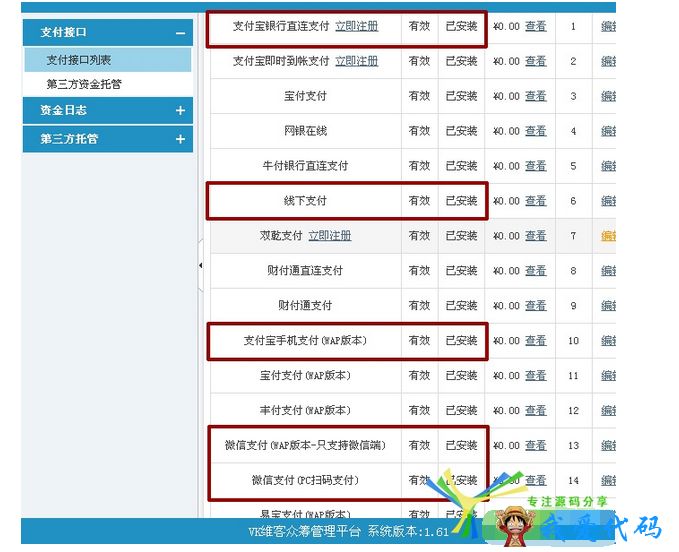
Task: Click 查看 link in row 1
Action: click(x=536, y=26)
